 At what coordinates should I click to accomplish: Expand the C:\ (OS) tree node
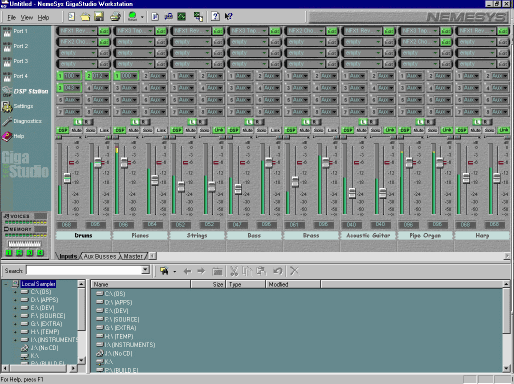pos(15,292)
